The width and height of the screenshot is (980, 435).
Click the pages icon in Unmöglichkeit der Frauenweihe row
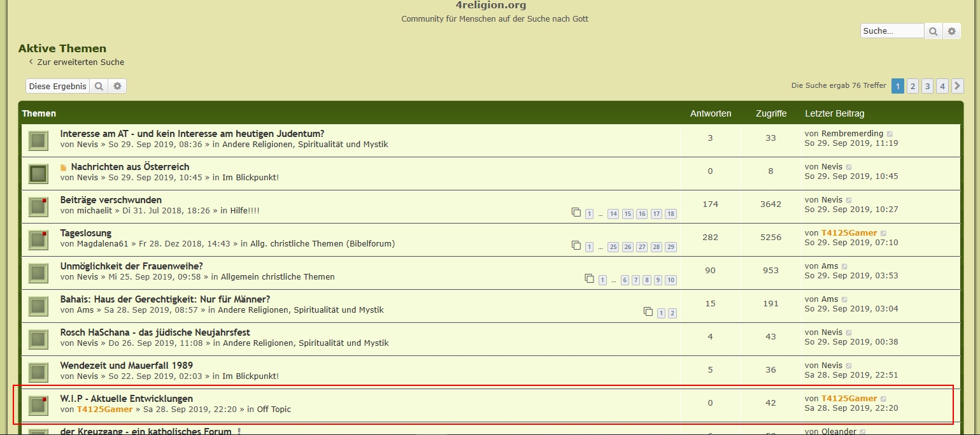pyautogui.click(x=589, y=279)
